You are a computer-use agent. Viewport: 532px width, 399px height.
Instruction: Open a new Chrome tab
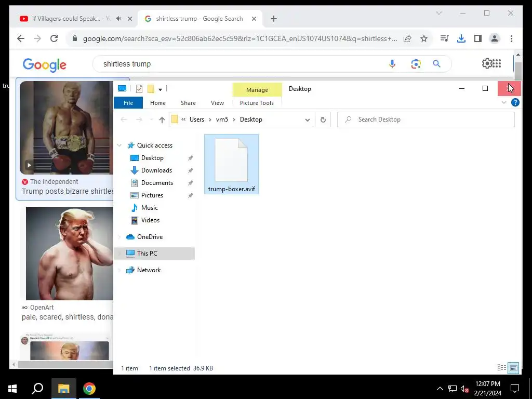(x=274, y=19)
